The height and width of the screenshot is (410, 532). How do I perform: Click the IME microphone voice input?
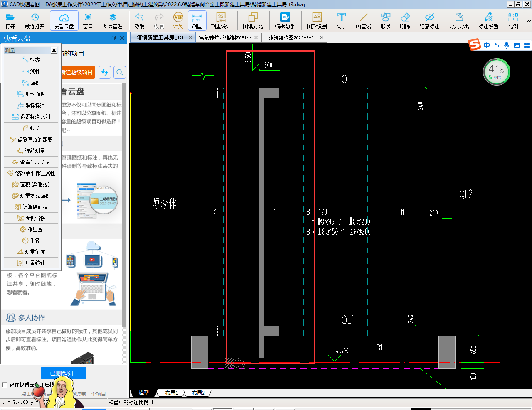[507, 45]
